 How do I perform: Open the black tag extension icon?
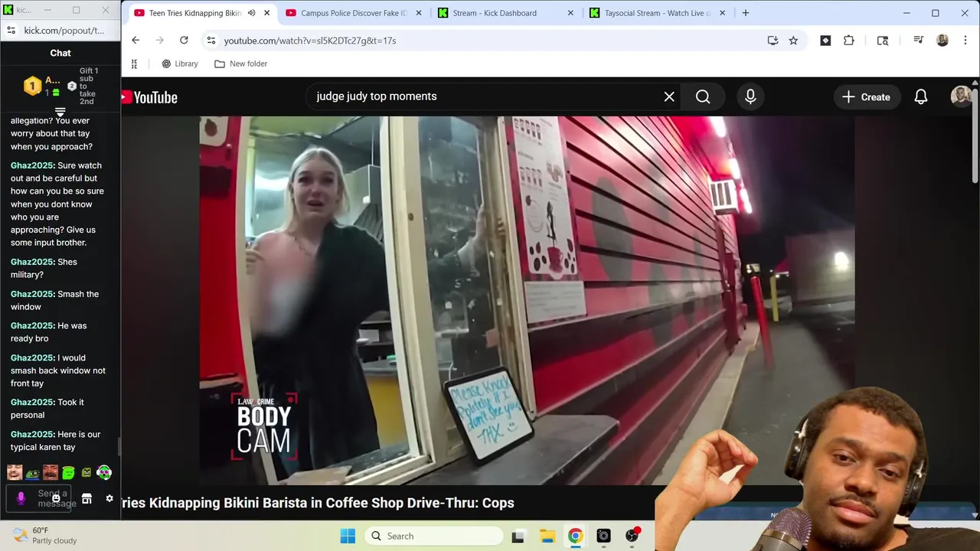point(825,41)
